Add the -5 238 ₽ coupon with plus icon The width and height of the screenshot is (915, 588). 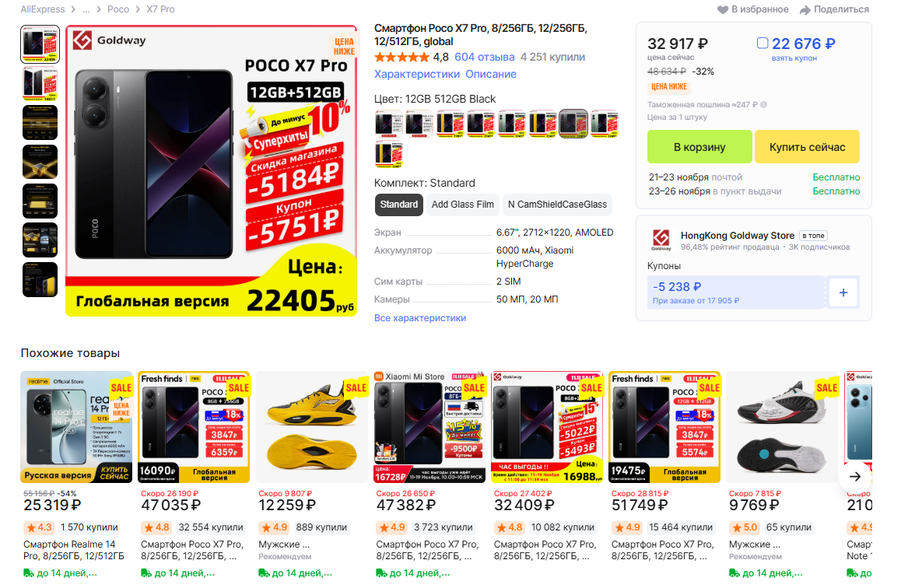(x=843, y=292)
